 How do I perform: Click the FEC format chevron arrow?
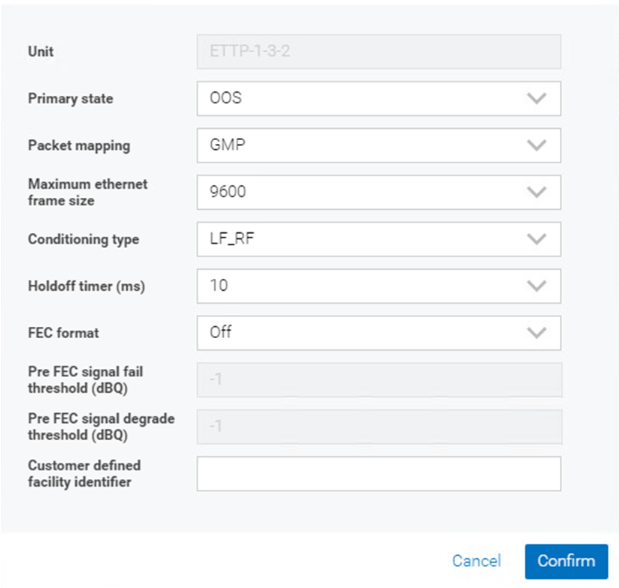[x=537, y=333]
